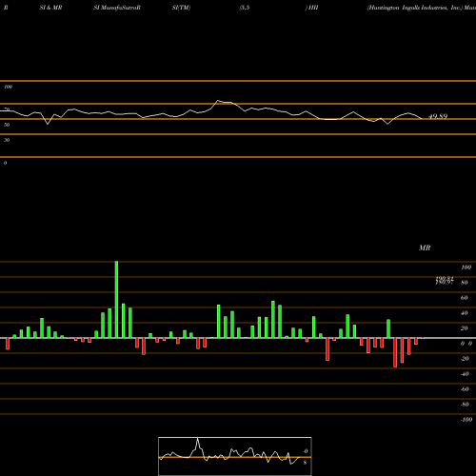Click the MR panel heading
Screen dimensions: 476x476
425,248
